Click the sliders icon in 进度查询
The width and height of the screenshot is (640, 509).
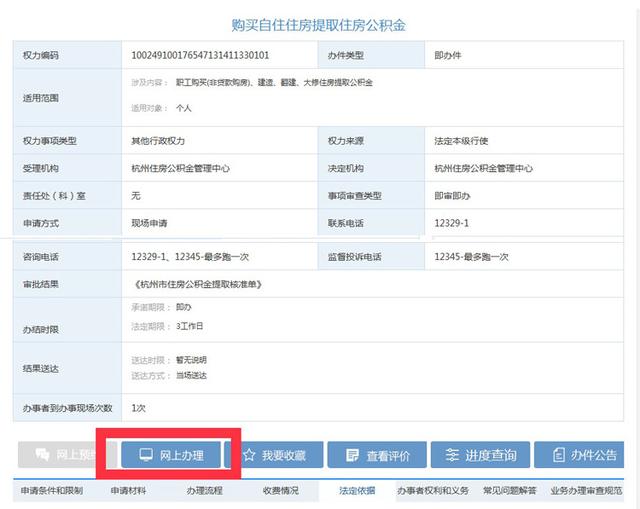452,454
